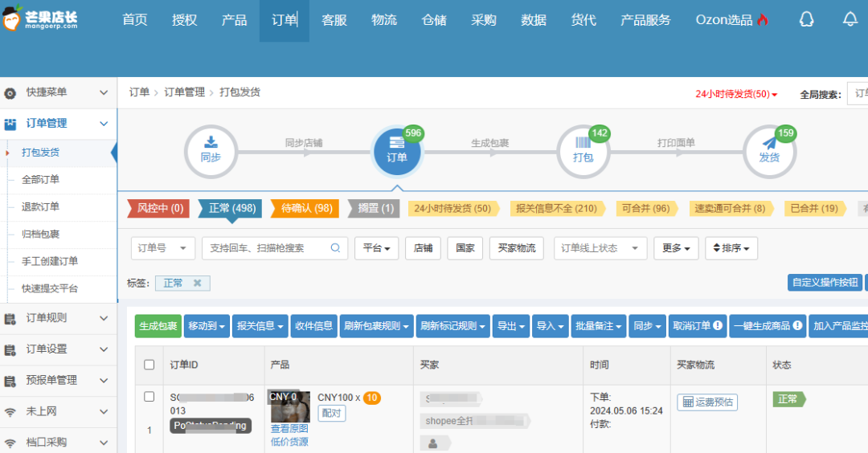868x453 pixels.
Task: Click the 预报单管理 sidebar icon
Action: [10, 381]
